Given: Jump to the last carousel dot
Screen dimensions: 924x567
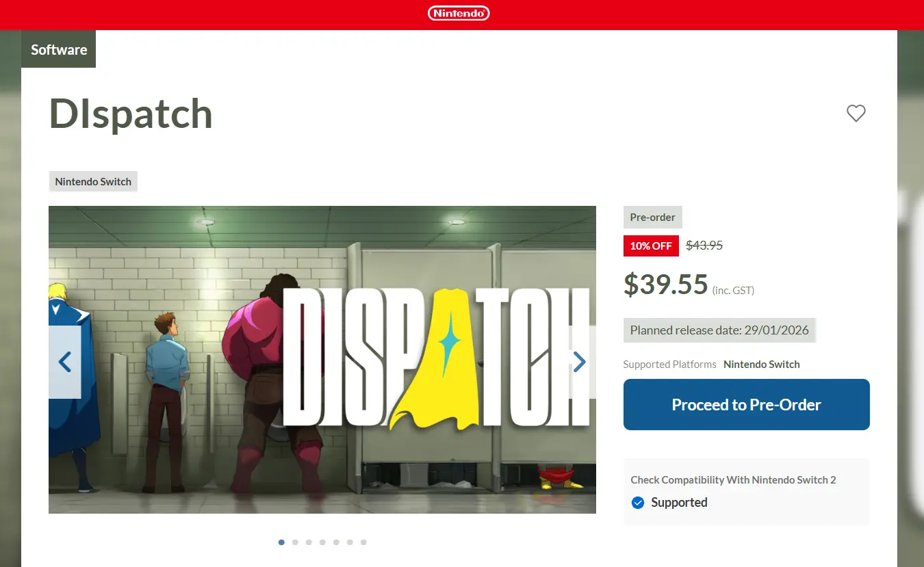Looking at the screenshot, I should (x=363, y=542).
